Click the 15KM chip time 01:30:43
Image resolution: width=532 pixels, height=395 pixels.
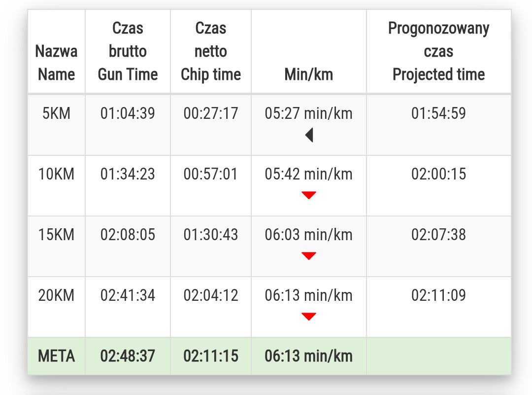[x=211, y=235]
